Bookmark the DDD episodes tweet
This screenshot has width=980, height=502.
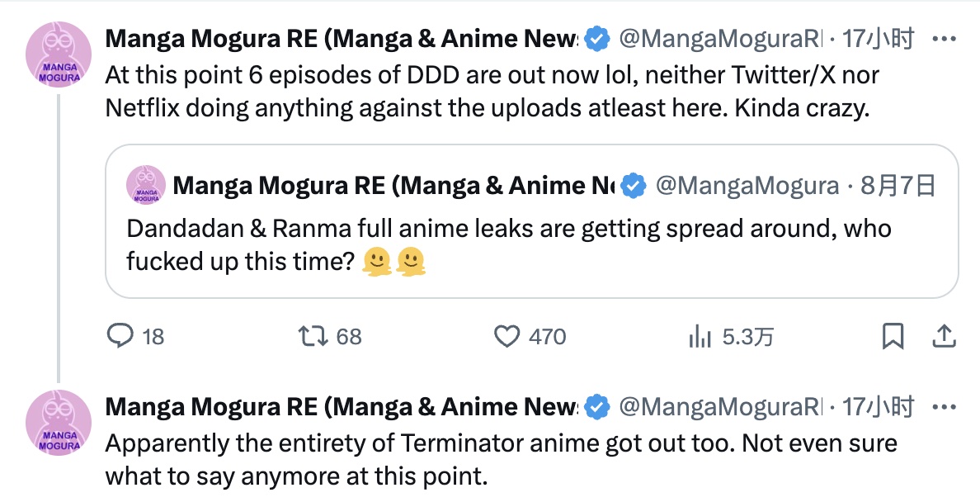click(x=893, y=336)
